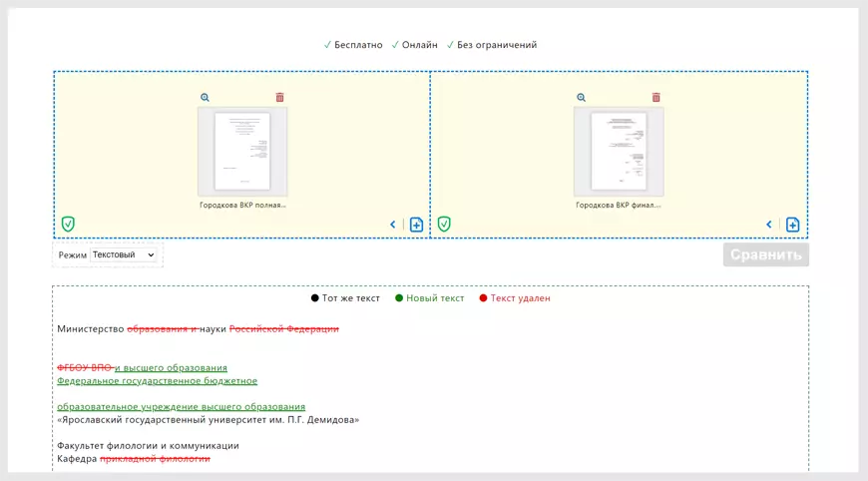868x481 pixels.
Task: Open the Городкова ВКР полная thumbnail
Action: click(242, 151)
